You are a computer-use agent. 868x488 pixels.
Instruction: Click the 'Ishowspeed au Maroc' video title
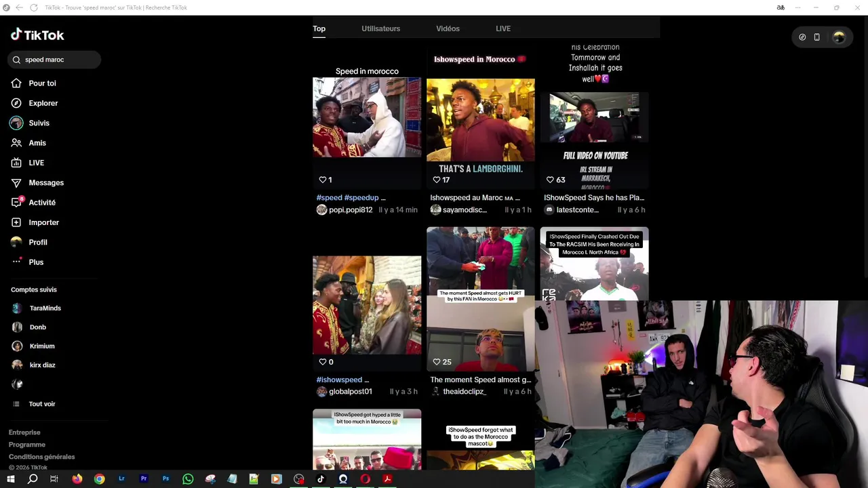tap(475, 198)
